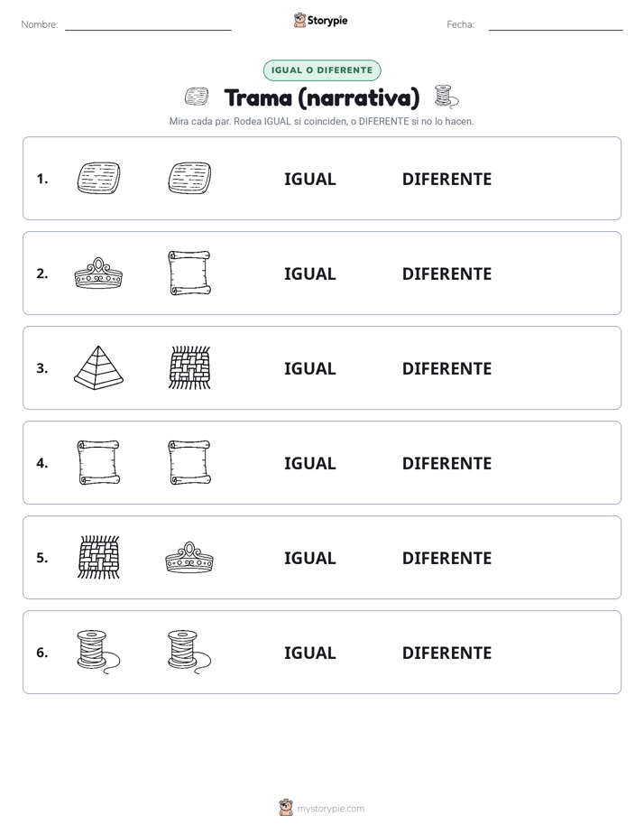The width and height of the screenshot is (644, 834).
Task: Select DIFERENTE for question 2
Action: coord(446,273)
